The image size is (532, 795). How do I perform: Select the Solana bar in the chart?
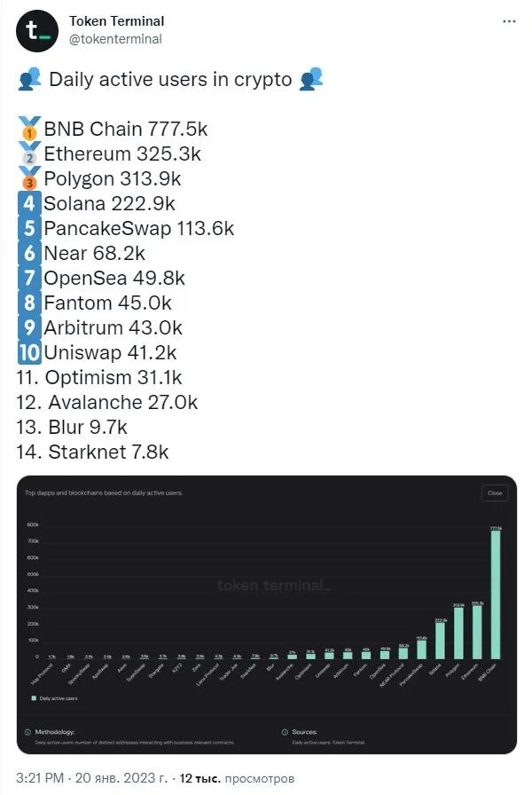click(440, 641)
